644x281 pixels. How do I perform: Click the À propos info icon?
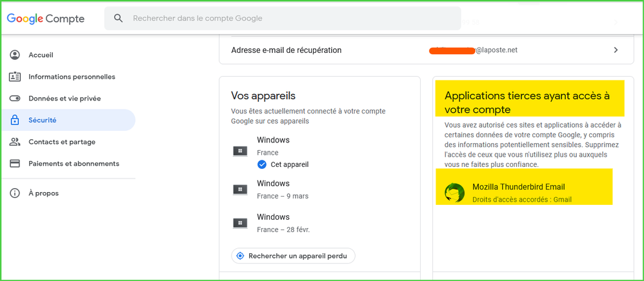[x=15, y=193]
